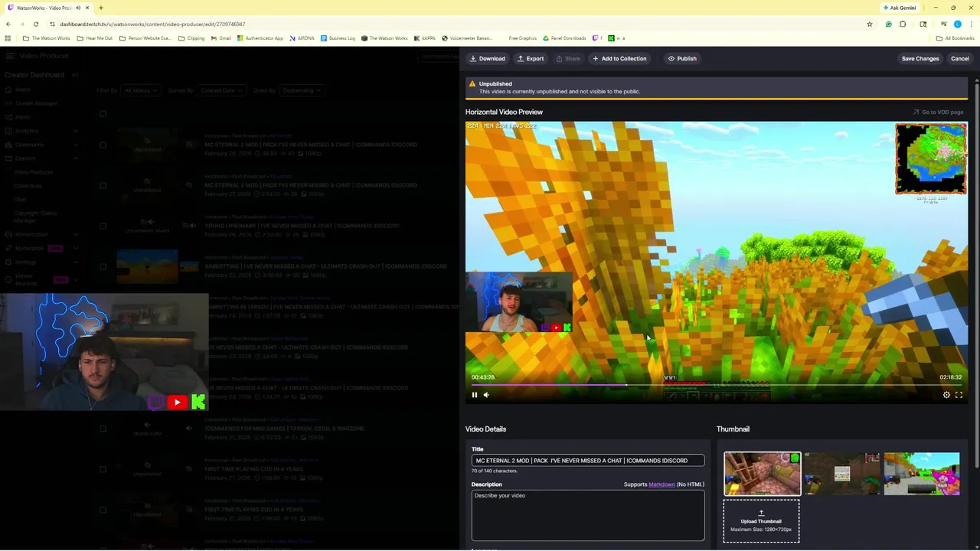Open Alerts in the sidebar

click(22, 117)
